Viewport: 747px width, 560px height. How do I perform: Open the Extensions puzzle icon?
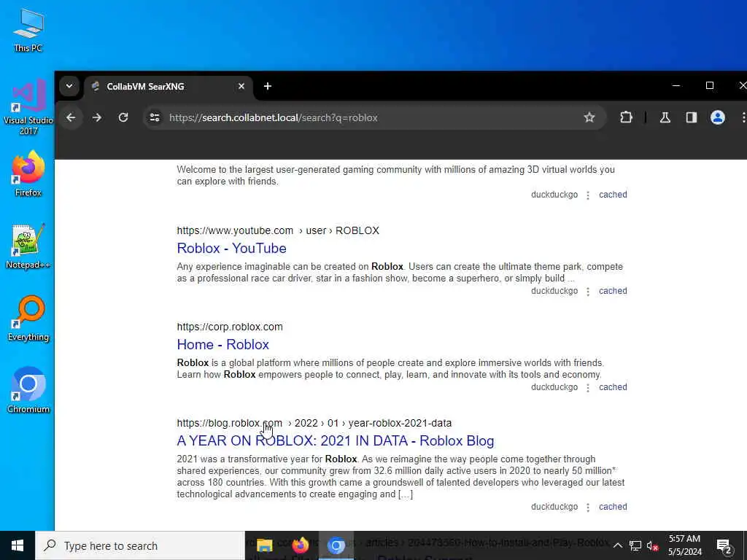tap(626, 117)
